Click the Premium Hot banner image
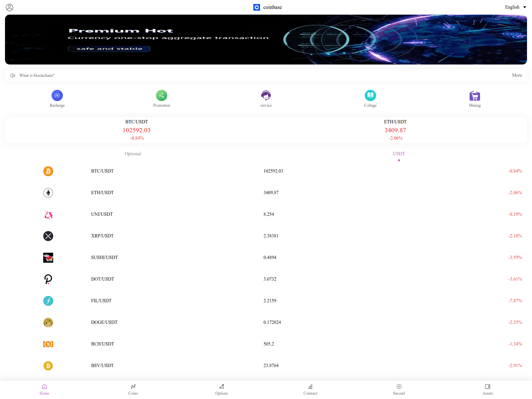The image size is (532, 399). coord(266,40)
